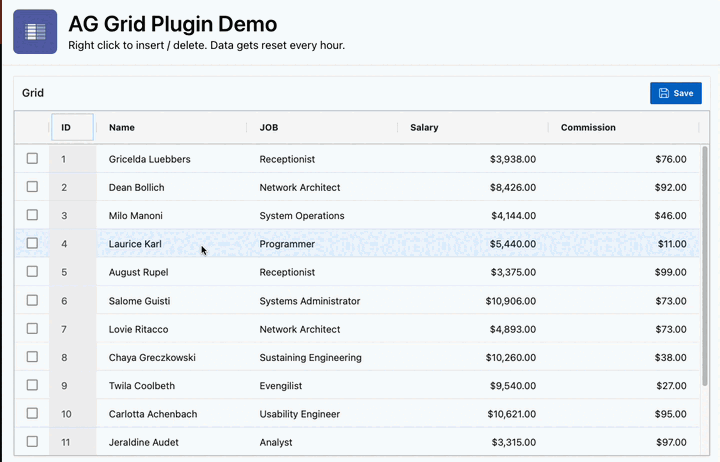Select the Dean Bollich name cell
720x462 pixels.
point(172,187)
